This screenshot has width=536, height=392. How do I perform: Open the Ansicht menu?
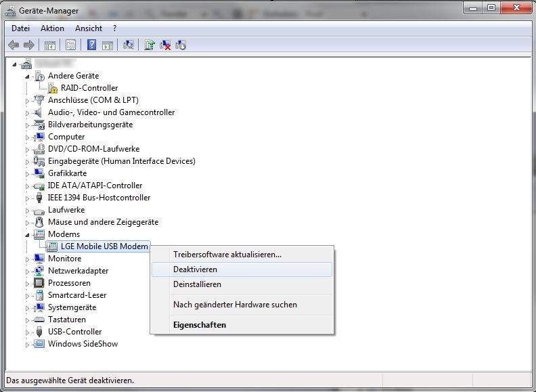(x=89, y=28)
